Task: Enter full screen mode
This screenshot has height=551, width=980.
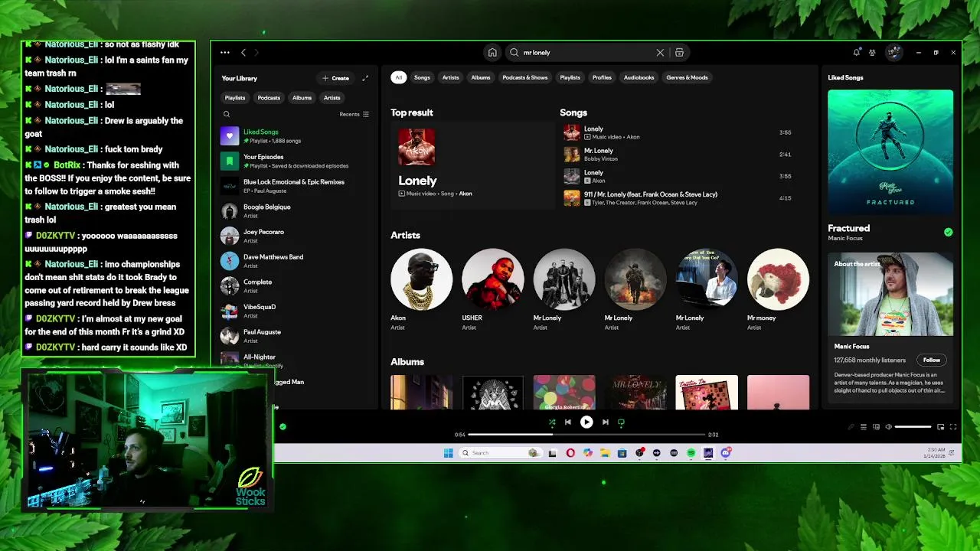Action: click(x=953, y=427)
